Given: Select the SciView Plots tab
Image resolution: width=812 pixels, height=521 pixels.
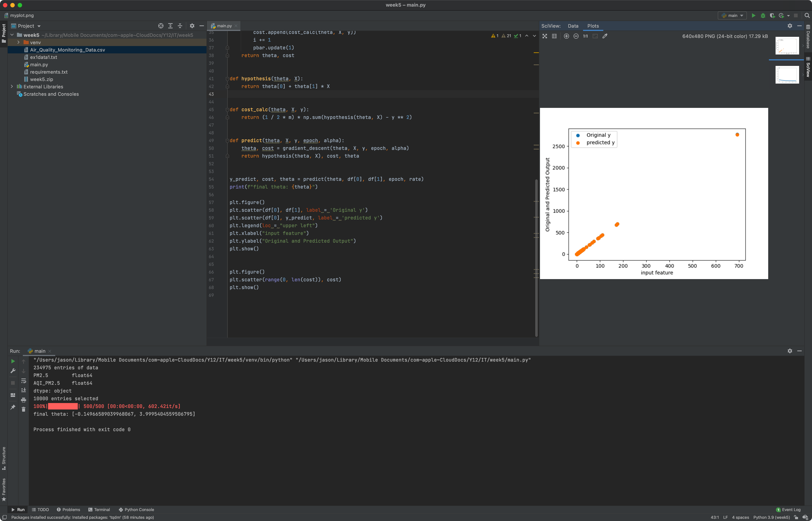Looking at the screenshot, I should pos(593,26).
